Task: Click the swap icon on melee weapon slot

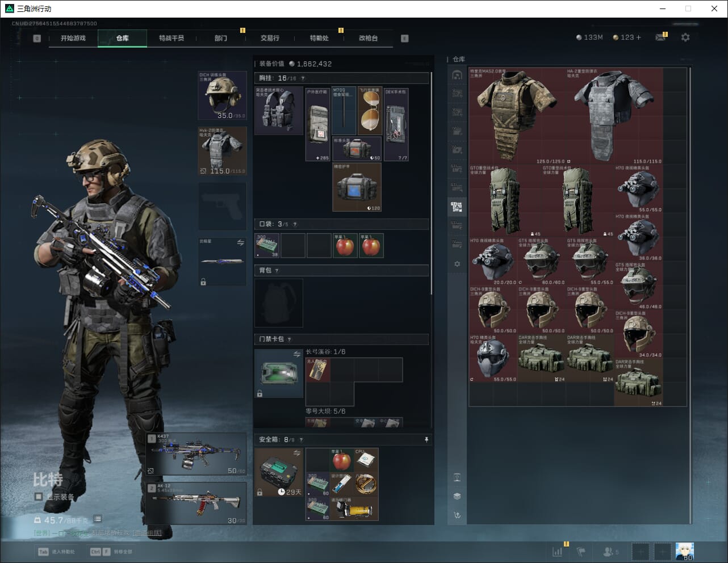Action: point(240,243)
